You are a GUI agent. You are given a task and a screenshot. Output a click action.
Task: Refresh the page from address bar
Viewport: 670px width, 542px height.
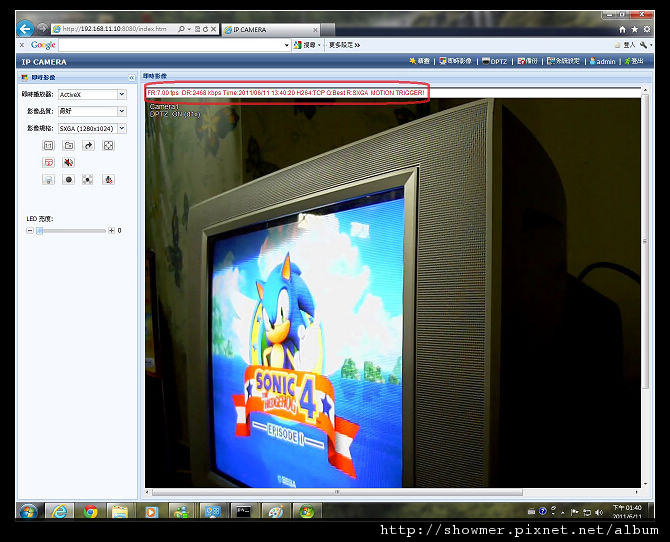point(206,29)
